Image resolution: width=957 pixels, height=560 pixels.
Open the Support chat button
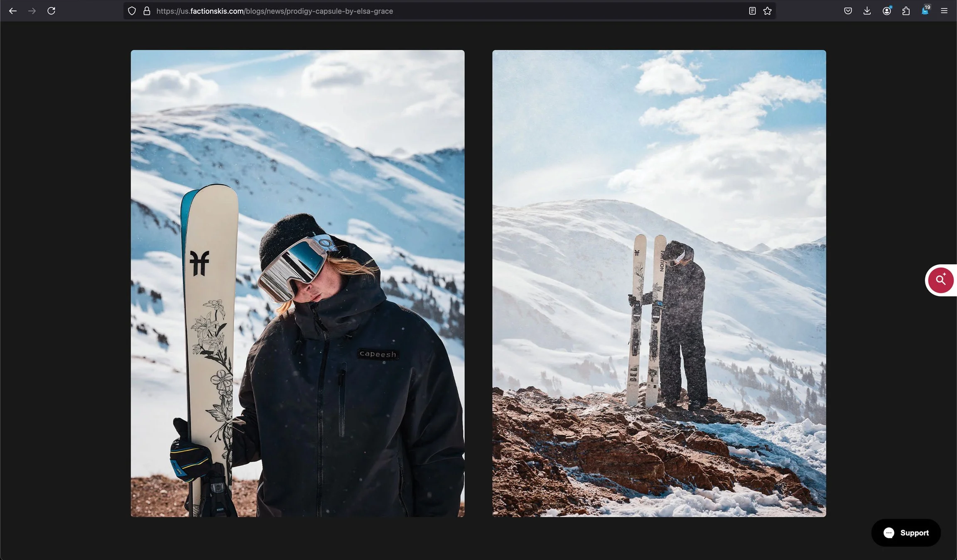click(x=906, y=533)
